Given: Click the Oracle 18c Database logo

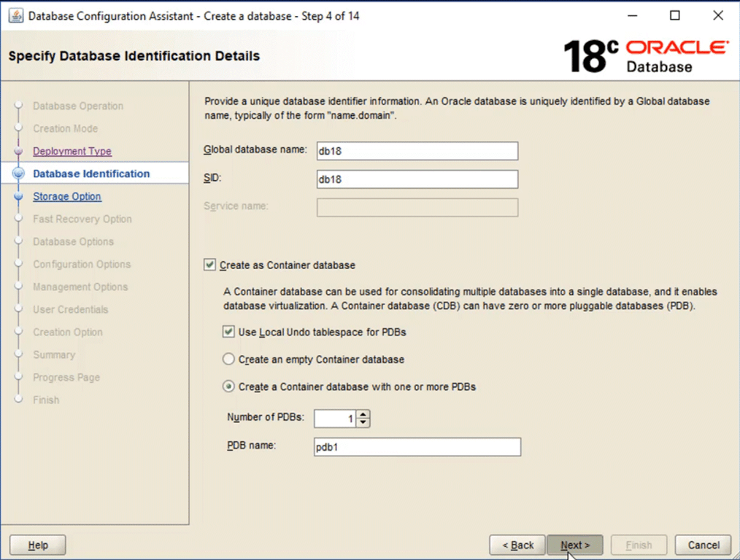Looking at the screenshot, I should [x=646, y=56].
